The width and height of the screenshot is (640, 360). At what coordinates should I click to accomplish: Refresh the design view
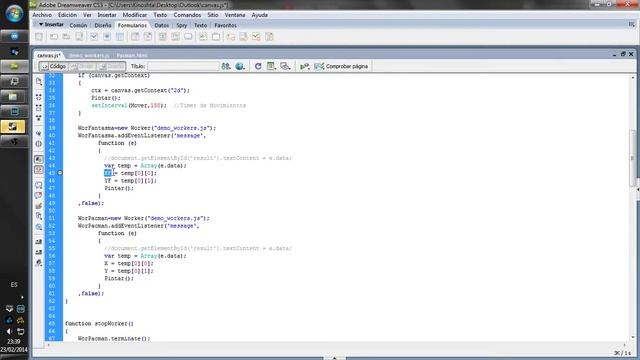coord(258,66)
